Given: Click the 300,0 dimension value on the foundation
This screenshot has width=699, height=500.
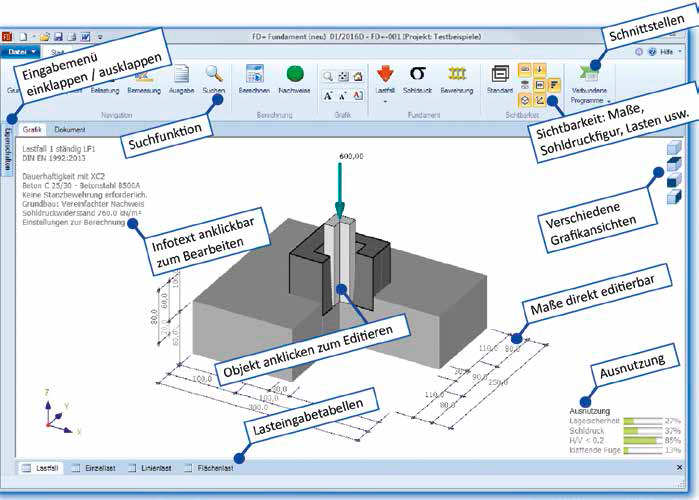Looking at the screenshot, I should pos(258,407).
